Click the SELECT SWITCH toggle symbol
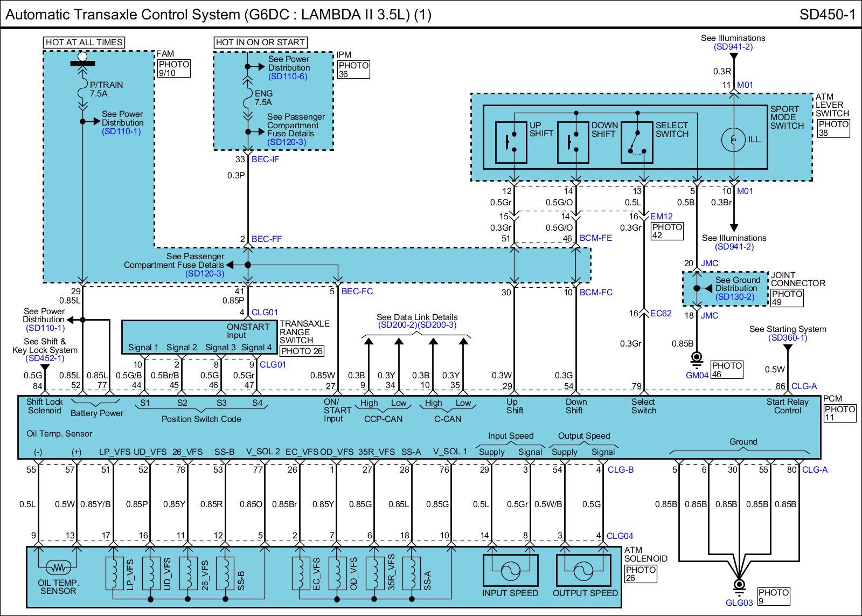The image size is (862, 616). [x=637, y=142]
